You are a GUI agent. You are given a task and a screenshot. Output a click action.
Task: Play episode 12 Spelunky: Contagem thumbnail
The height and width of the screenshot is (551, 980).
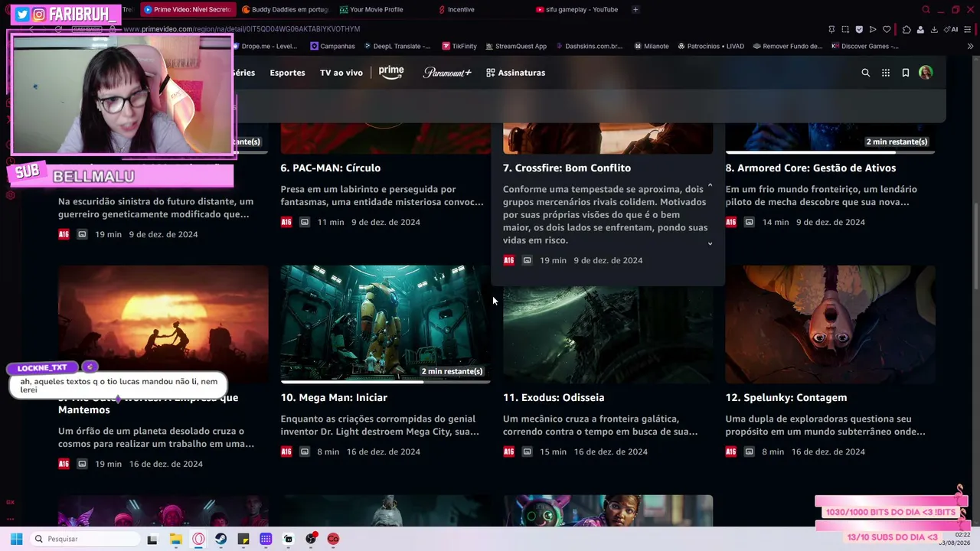[x=831, y=324]
